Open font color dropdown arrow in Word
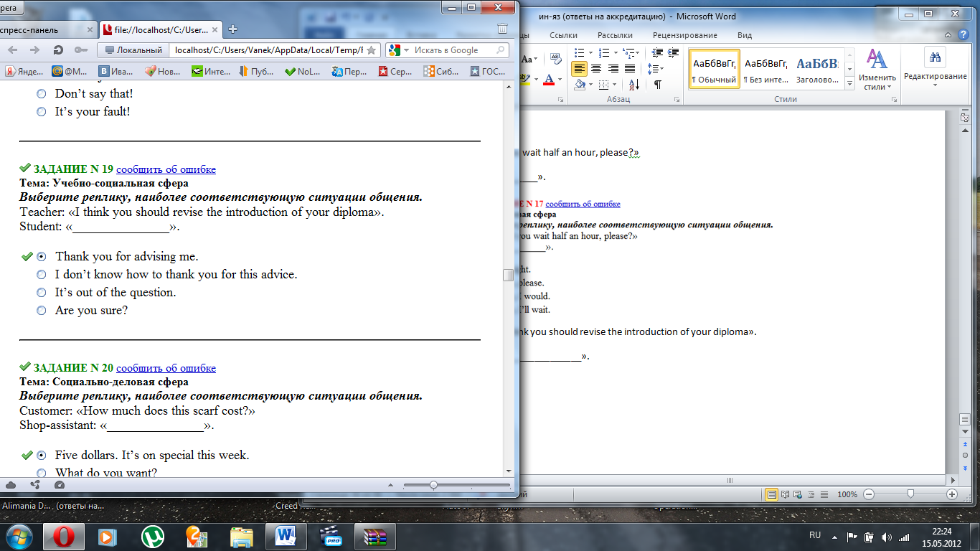 pos(560,79)
